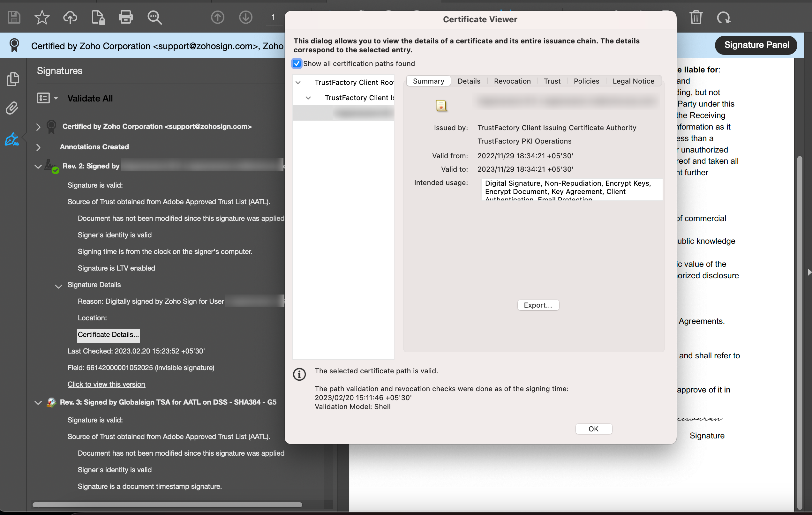Click Click to view this version link

coord(106,384)
